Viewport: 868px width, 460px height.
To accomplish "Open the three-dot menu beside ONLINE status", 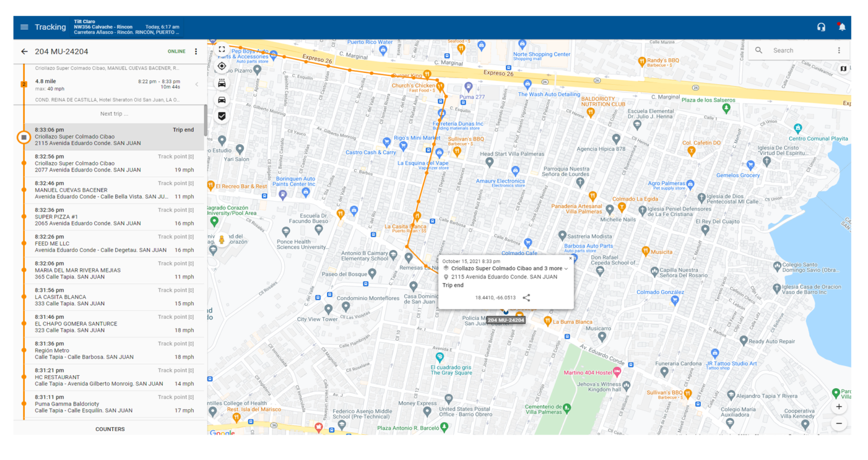I will [x=196, y=51].
